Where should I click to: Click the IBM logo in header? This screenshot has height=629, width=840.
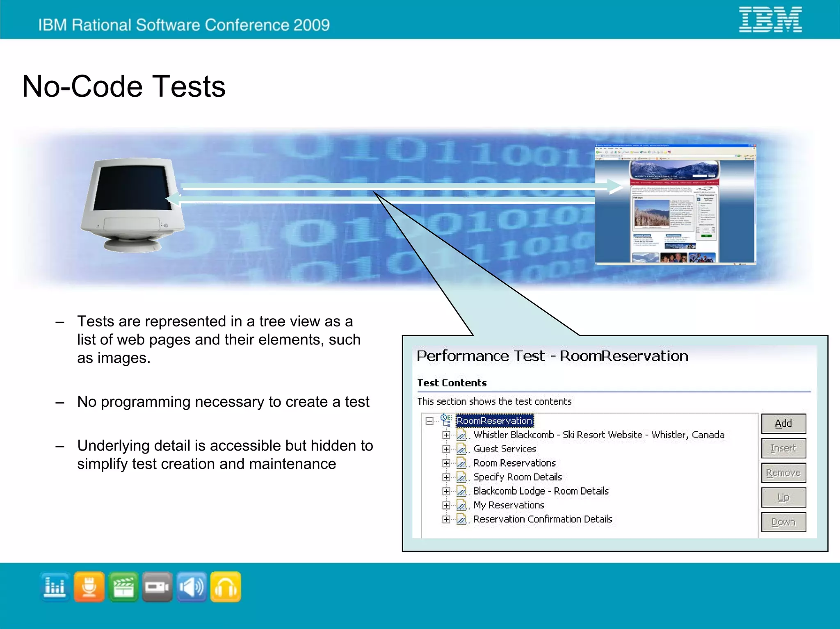pyautogui.click(x=770, y=19)
